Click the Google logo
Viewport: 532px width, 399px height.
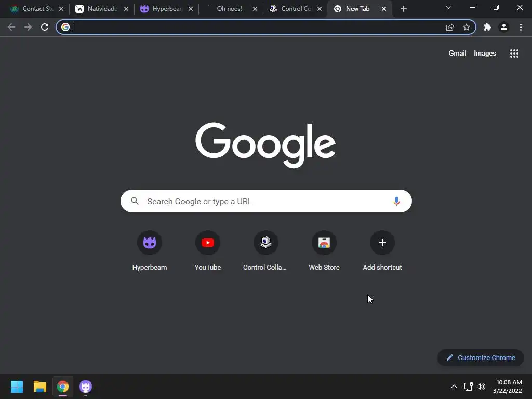tap(265, 145)
